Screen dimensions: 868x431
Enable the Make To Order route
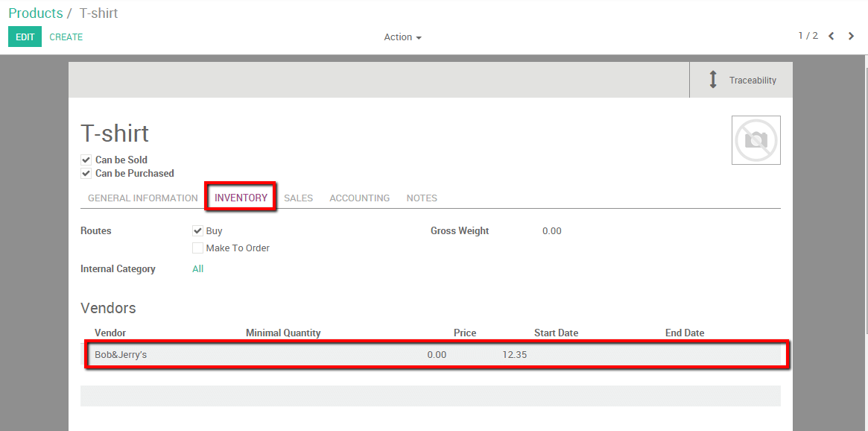click(x=197, y=248)
